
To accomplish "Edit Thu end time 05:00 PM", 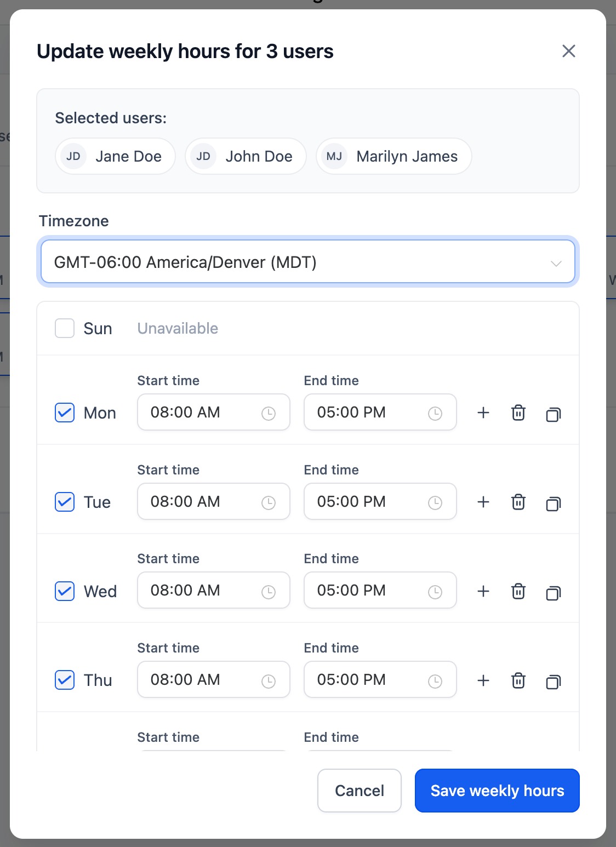I will [x=380, y=679].
